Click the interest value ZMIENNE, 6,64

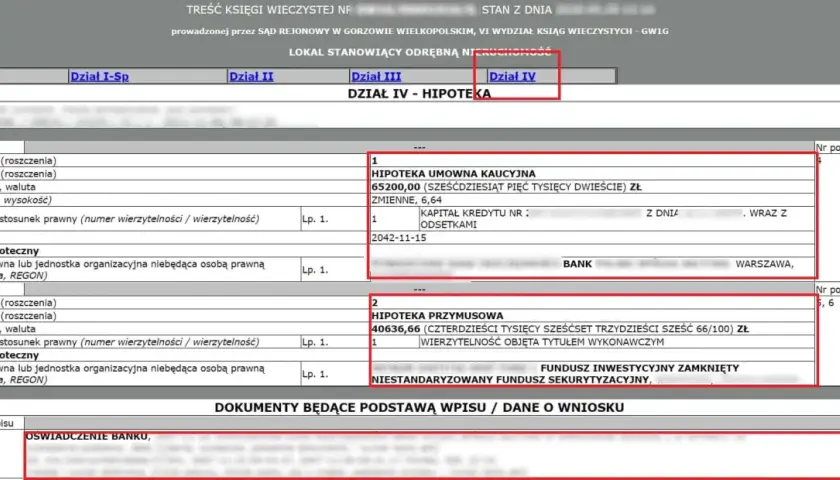coord(407,200)
